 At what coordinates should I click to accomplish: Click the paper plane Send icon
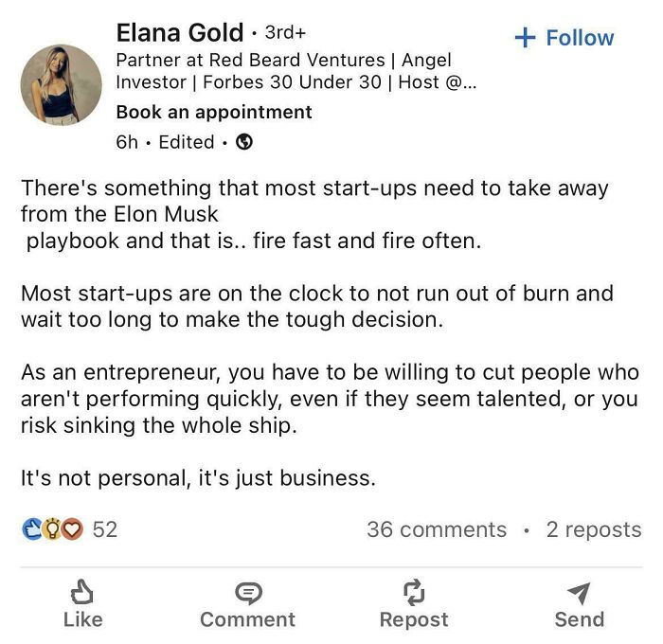pos(579,593)
